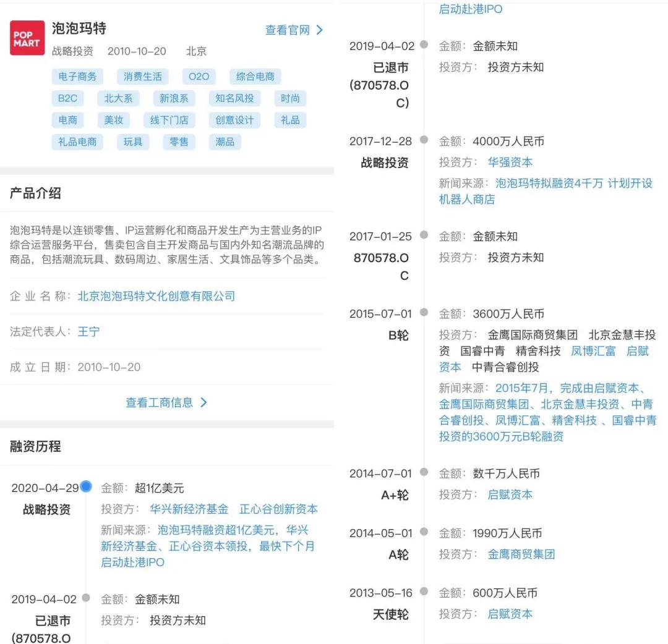Select the 综合电商 tag
The height and width of the screenshot is (644, 668).
click(255, 77)
